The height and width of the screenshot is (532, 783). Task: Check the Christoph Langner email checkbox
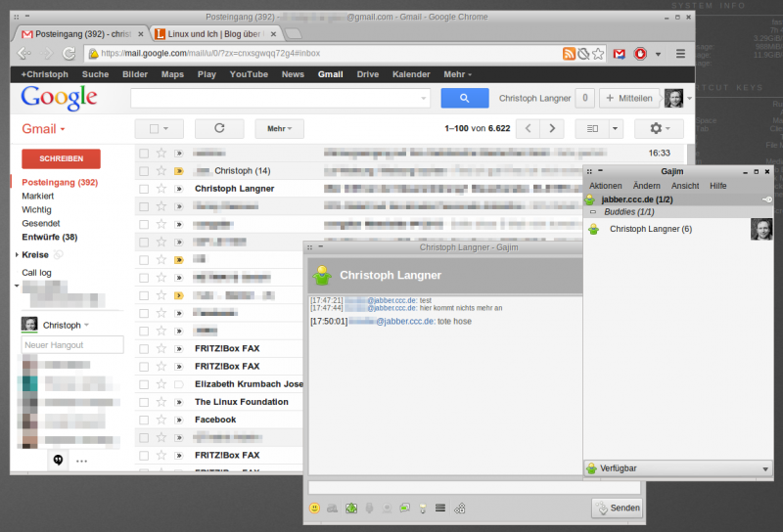click(144, 189)
